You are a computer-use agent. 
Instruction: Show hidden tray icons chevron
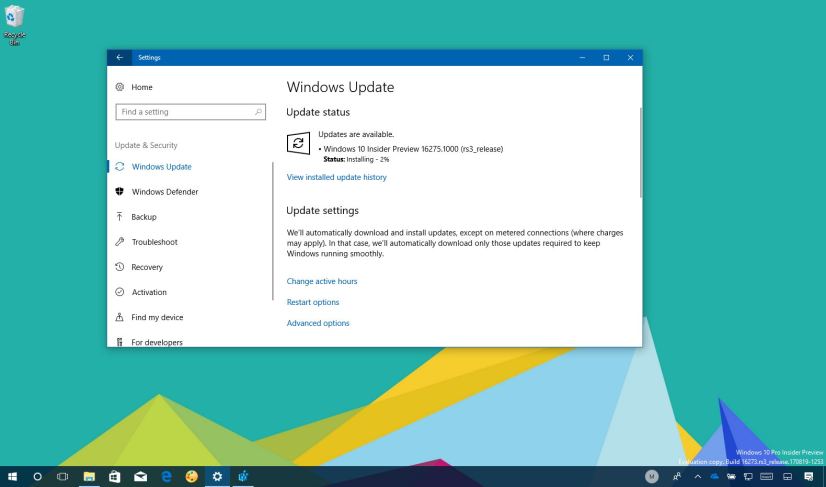coord(697,476)
